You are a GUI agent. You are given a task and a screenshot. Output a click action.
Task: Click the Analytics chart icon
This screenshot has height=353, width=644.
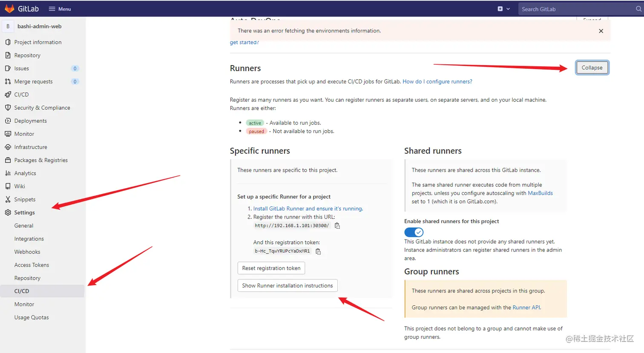(x=8, y=173)
